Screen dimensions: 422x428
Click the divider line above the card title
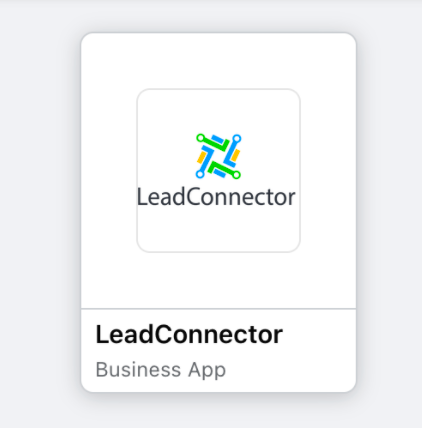(218, 309)
